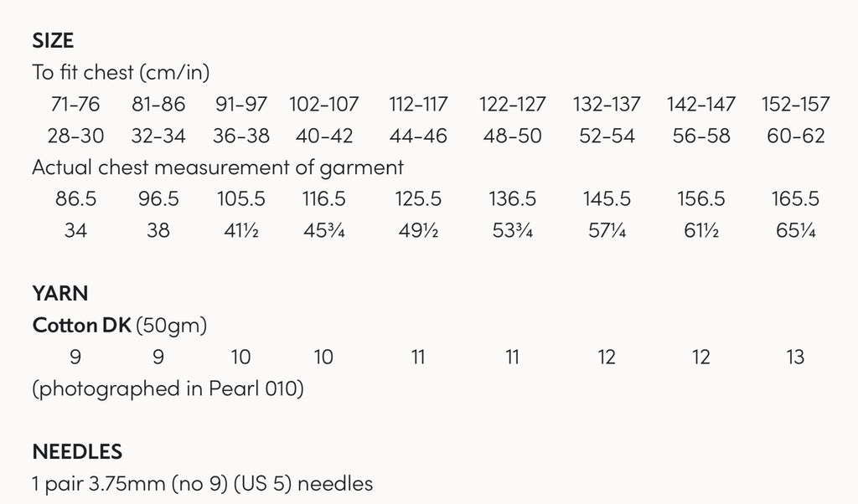Click the 86.5 garment measurement
This screenshot has height=504, width=858.
(75, 199)
